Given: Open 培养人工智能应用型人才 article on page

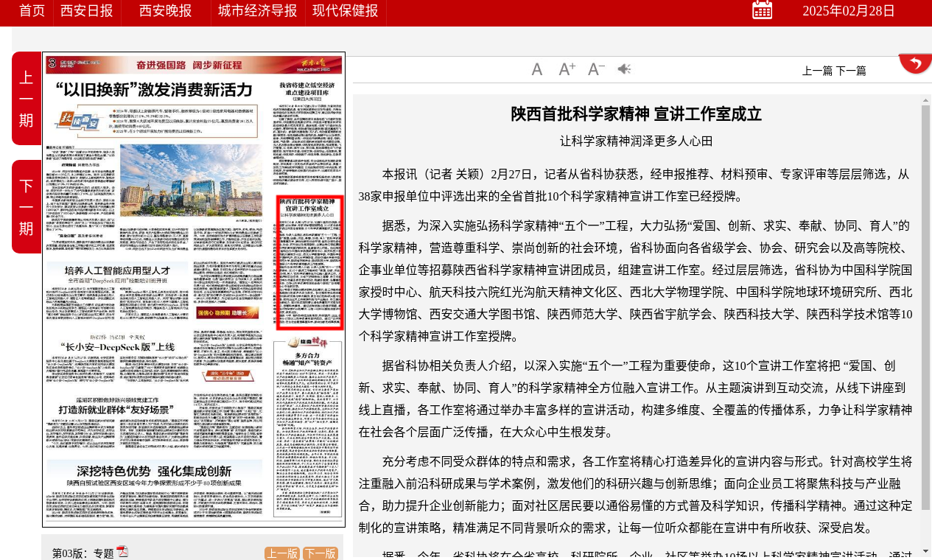Looking at the screenshot, I should [x=117, y=270].
